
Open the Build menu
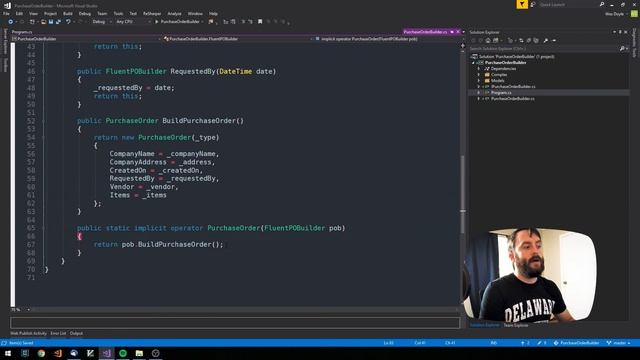coord(68,13)
